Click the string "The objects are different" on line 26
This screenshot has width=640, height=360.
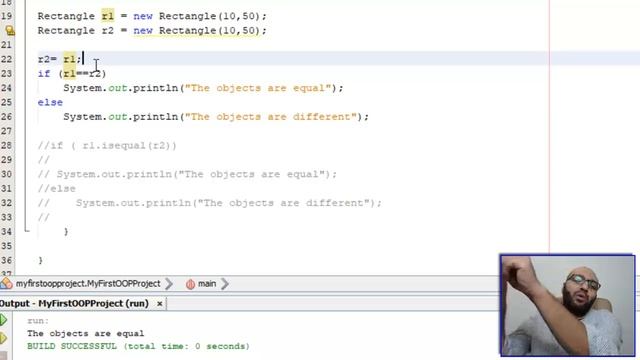pyautogui.click(x=270, y=117)
